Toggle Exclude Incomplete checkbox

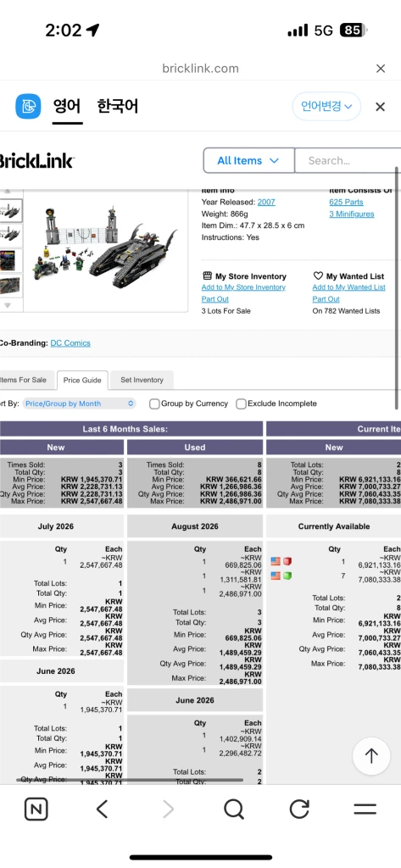[x=241, y=403]
